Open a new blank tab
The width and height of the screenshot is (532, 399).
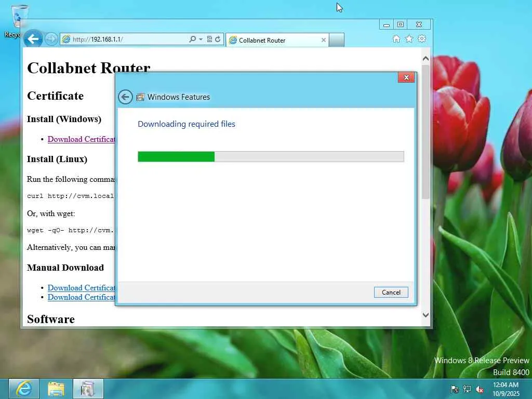[336, 40]
